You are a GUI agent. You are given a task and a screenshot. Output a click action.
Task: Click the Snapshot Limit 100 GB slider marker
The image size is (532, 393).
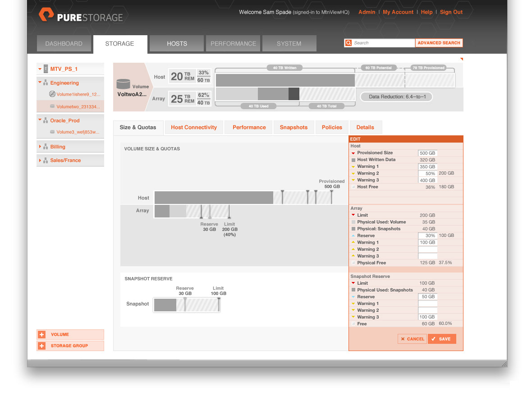click(219, 305)
